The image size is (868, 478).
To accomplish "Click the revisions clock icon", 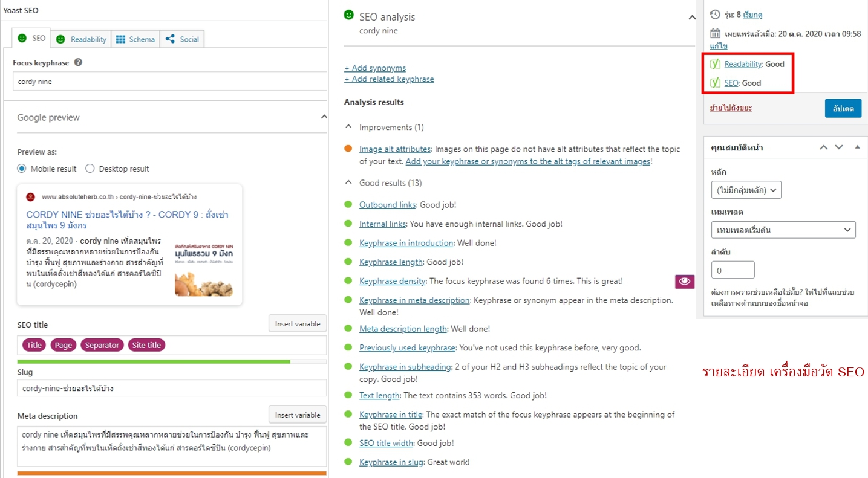I will pos(715,15).
